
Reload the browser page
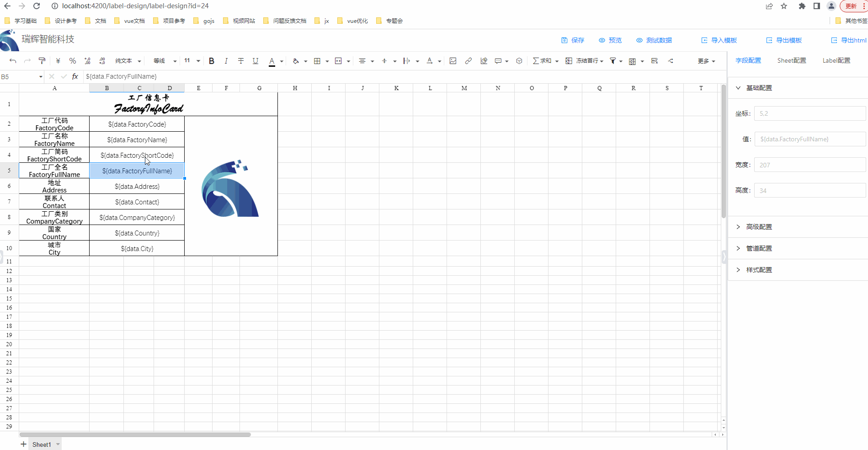coord(37,6)
